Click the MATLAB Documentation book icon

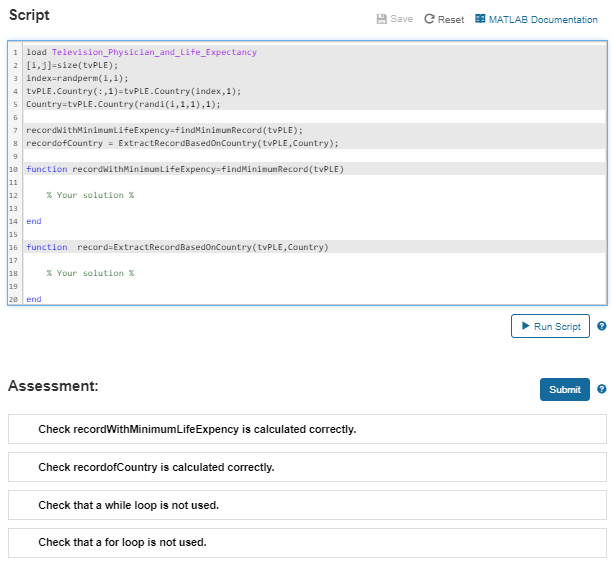pos(480,19)
